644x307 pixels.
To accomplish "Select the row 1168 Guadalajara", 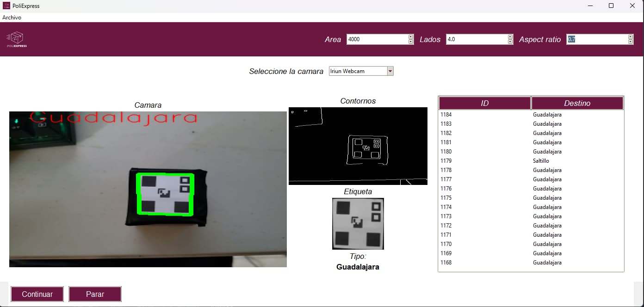I will click(x=509, y=262).
